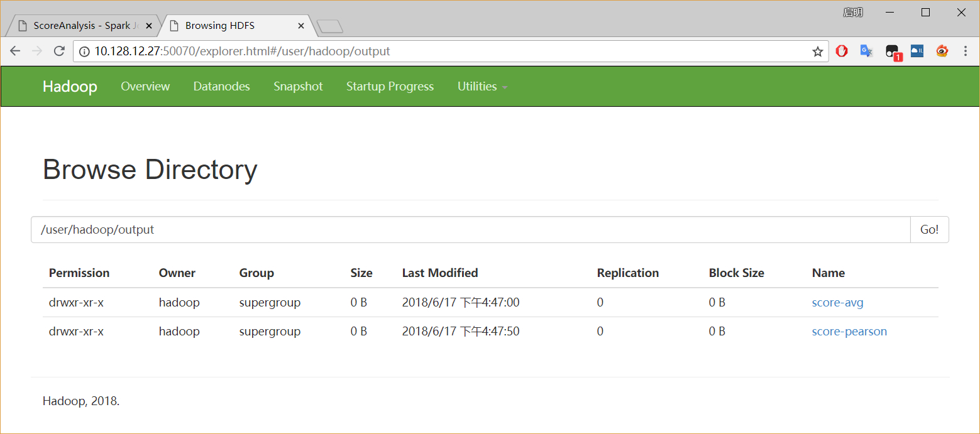Screen dimensions: 980x434
Task: Click the browser back arrow
Action: (x=15, y=52)
